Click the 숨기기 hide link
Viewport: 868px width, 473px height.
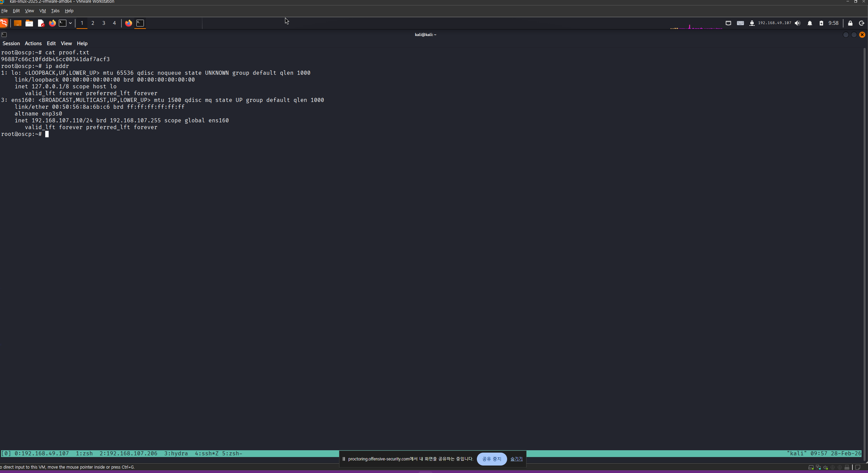click(516, 459)
